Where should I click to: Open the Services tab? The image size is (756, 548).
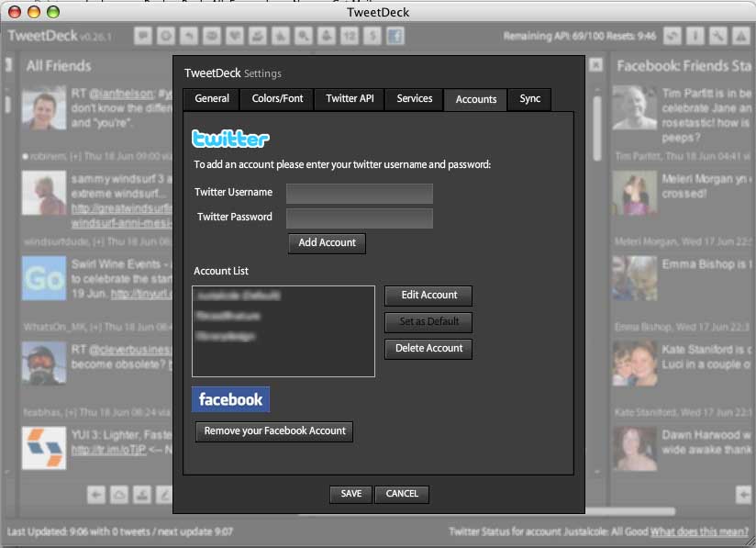coord(414,98)
